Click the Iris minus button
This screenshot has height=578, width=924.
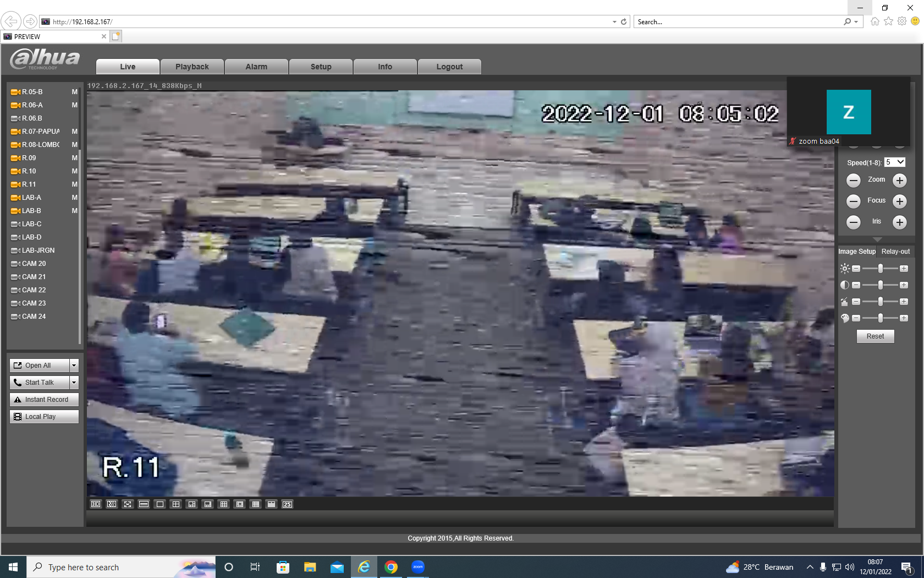point(854,222)
